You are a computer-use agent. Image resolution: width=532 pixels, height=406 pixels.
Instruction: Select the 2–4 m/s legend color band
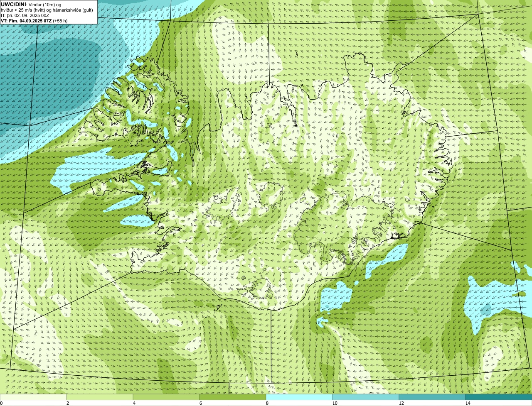(100, 397)
